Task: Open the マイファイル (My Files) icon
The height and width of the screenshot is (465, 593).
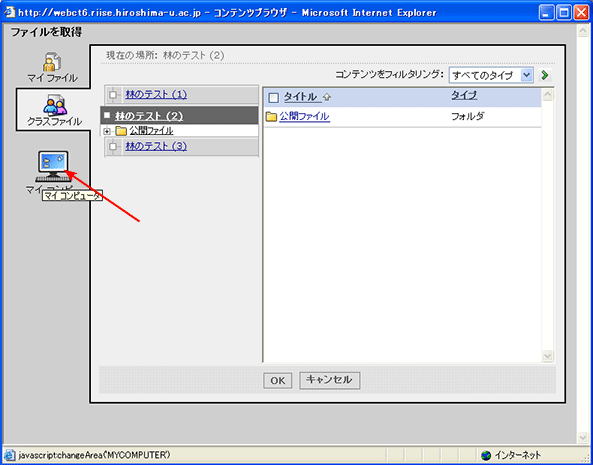Action: coord(52,62)
